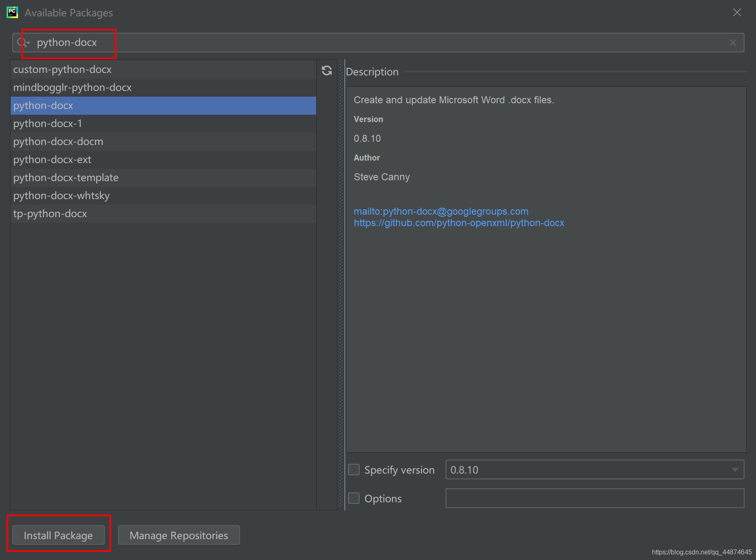Viewport: 756px width, 560px height.
Task: Select python-docx-whtsky package
Action: pyautogui.click(x=163, y=196)
